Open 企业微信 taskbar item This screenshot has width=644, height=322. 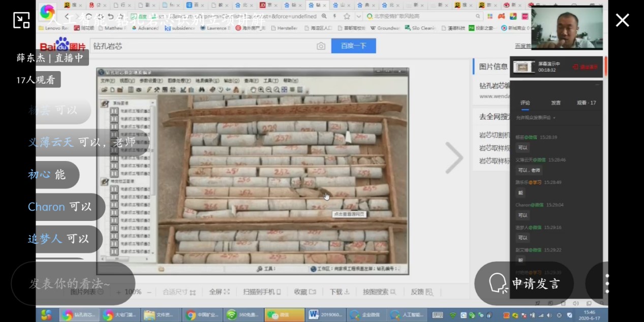366,315
